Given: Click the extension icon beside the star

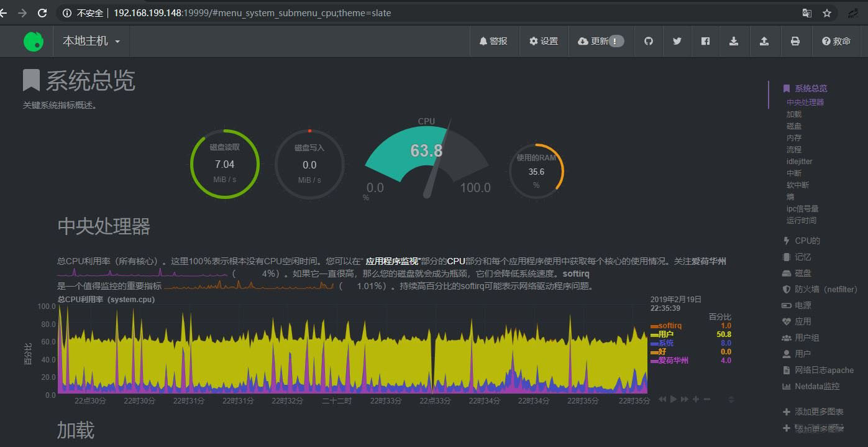Looking at the screenshot, I should [x=854, y=12].
